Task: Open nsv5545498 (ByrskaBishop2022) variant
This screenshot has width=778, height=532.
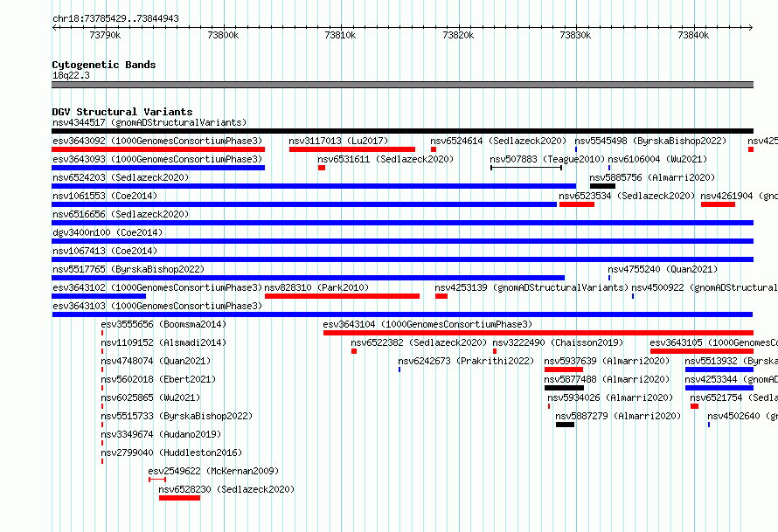Action: pyautogui.click(x=650, y=141)
